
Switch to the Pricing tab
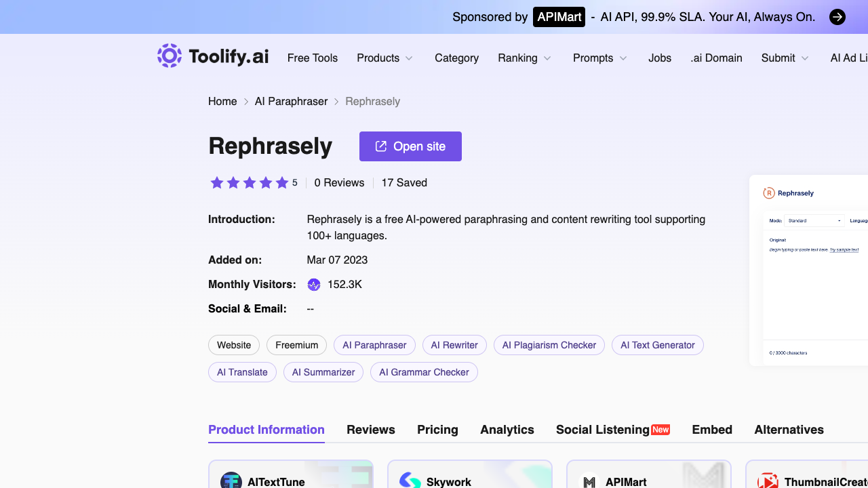[x=437, y=430]
